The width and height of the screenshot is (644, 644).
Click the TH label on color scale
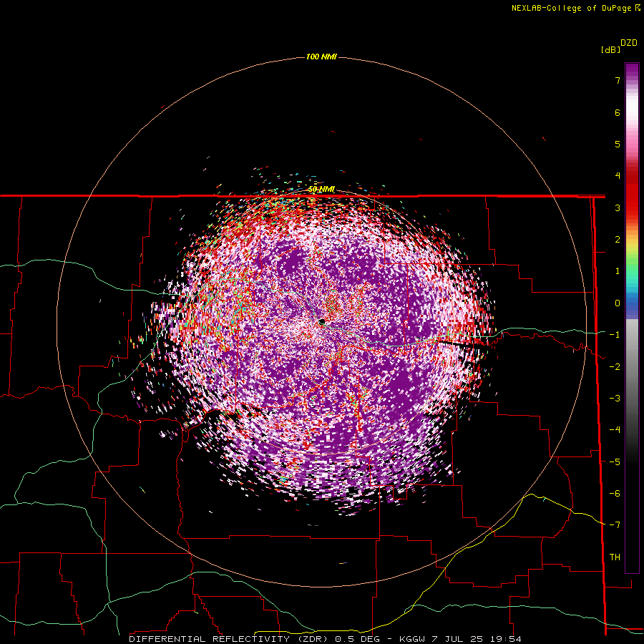pyautogui.click(x=615, y=557)
